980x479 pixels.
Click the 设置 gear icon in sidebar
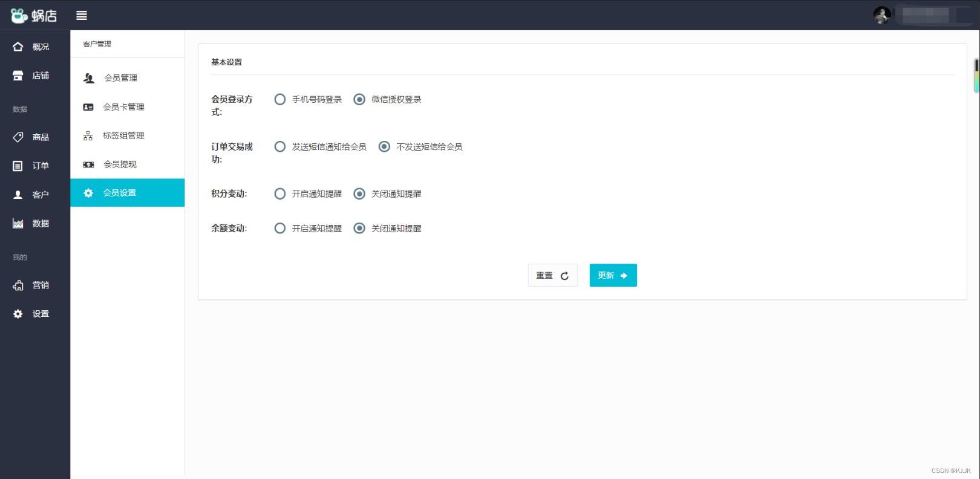click(18, 314)
